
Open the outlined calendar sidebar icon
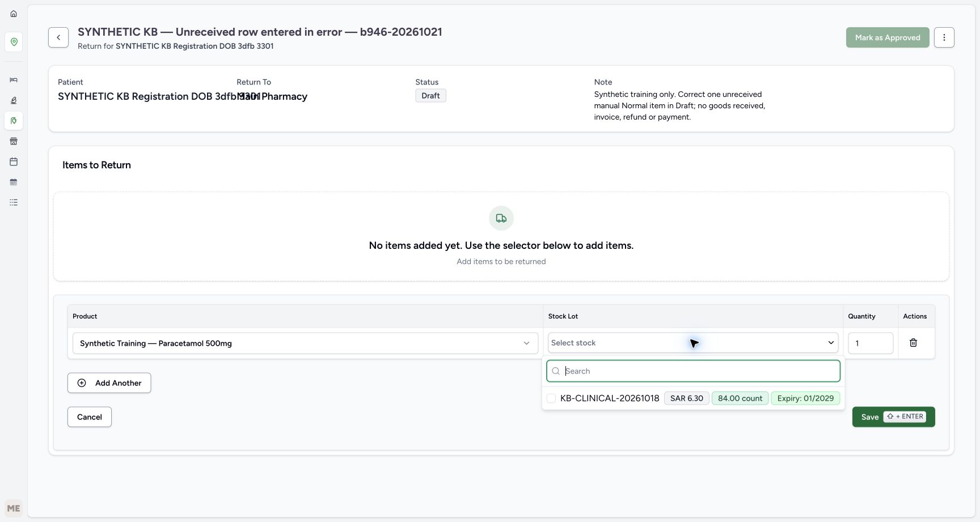coord(14,162)
